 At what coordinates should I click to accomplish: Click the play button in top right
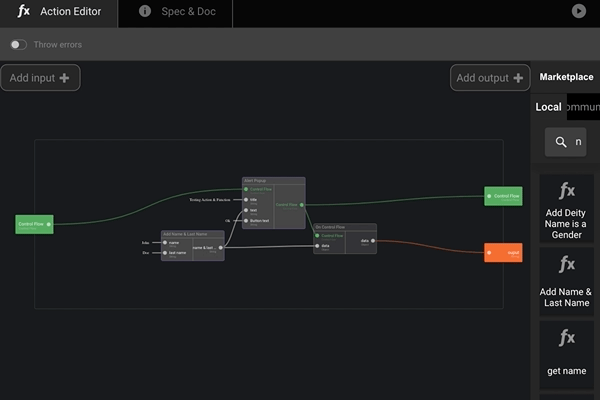[579, 11]
